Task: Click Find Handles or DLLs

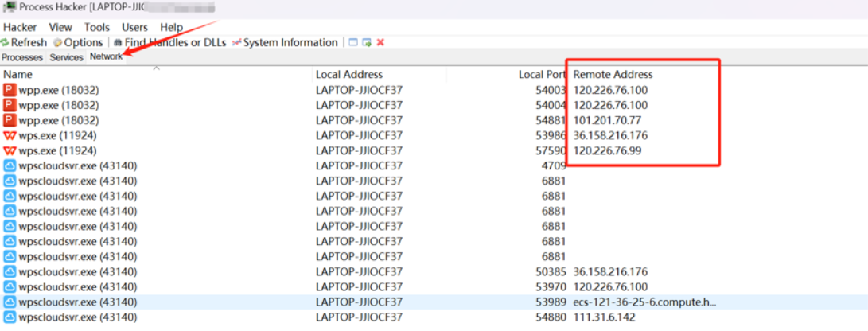Action: (x=170, y=43)
